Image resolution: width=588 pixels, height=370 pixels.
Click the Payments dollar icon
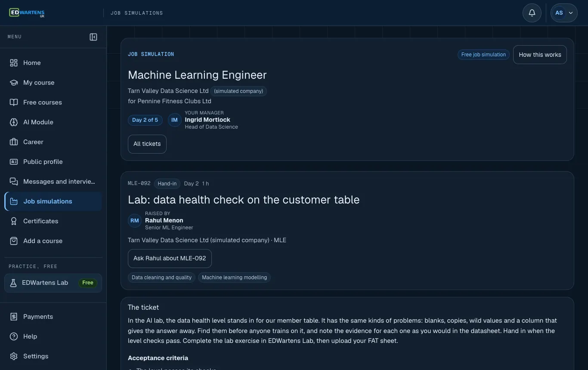coord(14,317)
